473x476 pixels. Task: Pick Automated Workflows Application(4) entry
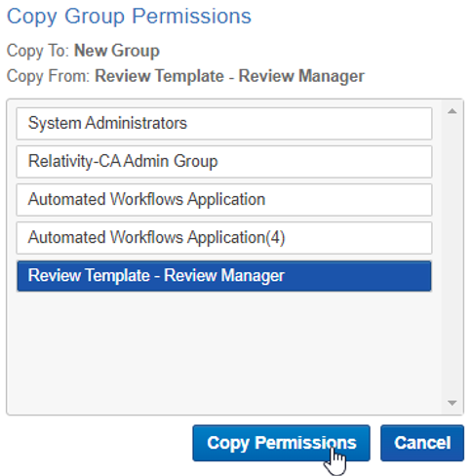tap(224, 238)
